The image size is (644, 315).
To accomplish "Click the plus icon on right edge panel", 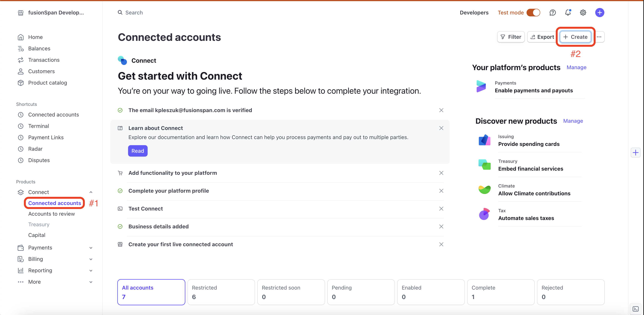I will 635,153.
